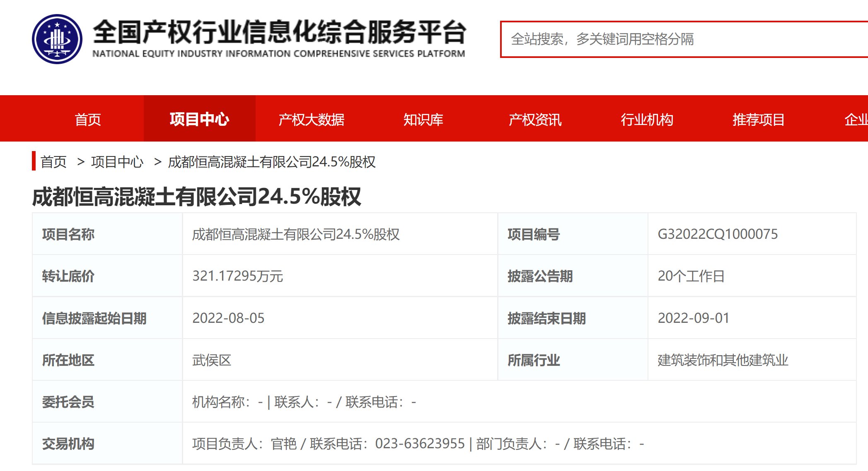868x471 pixels.
Task: Click the site-wide search input field
Action: click(x=684, y=39)
